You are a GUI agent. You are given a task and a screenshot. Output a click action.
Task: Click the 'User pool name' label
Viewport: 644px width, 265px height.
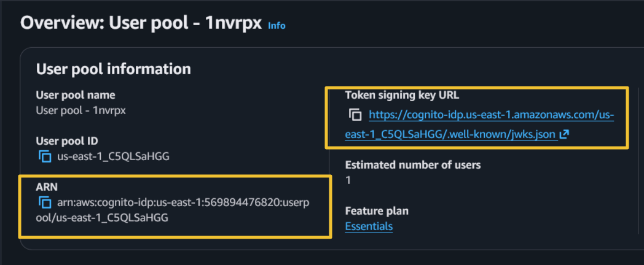coord(76,95)
